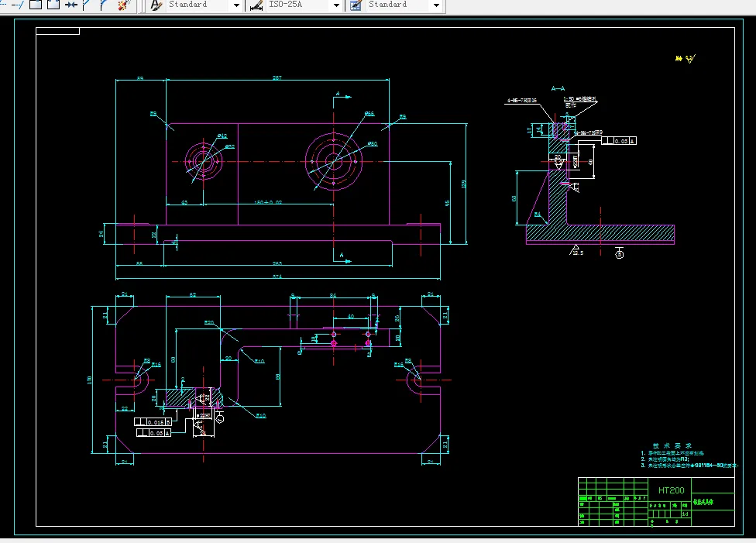The width and height of the screenshot is (756, 543).
Task: Activate the Explode tool icon
Action: 123,5
